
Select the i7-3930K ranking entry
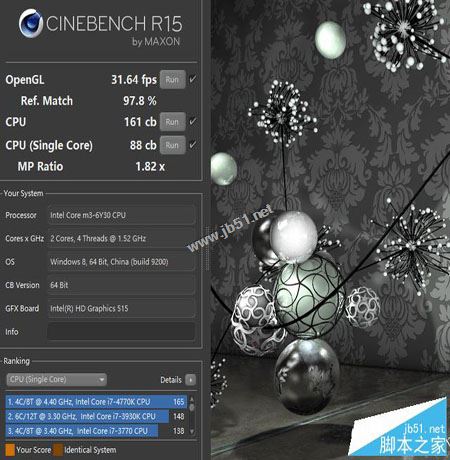coord(96,416)
